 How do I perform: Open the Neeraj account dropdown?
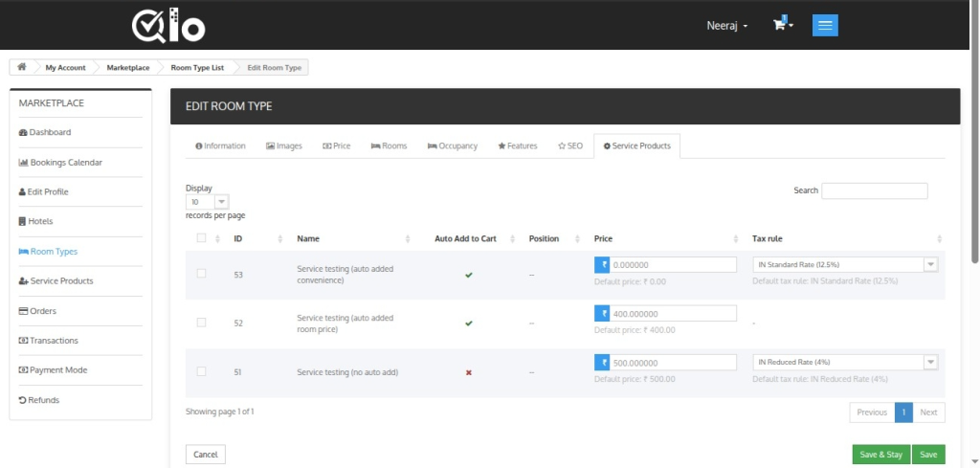coord(727,26)
